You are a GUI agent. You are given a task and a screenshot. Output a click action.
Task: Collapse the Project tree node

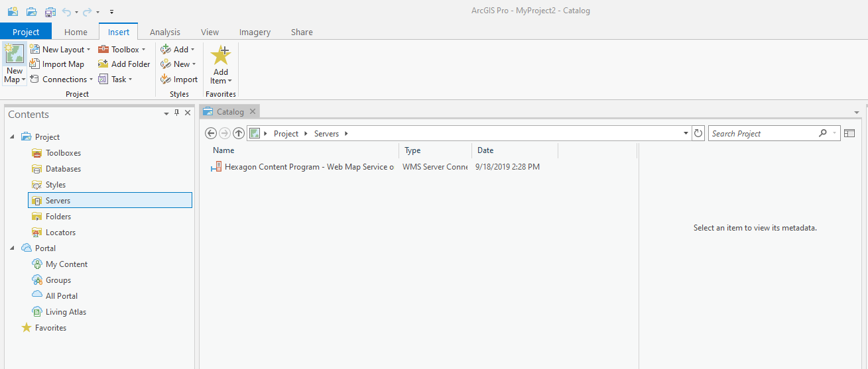(12, 137)
